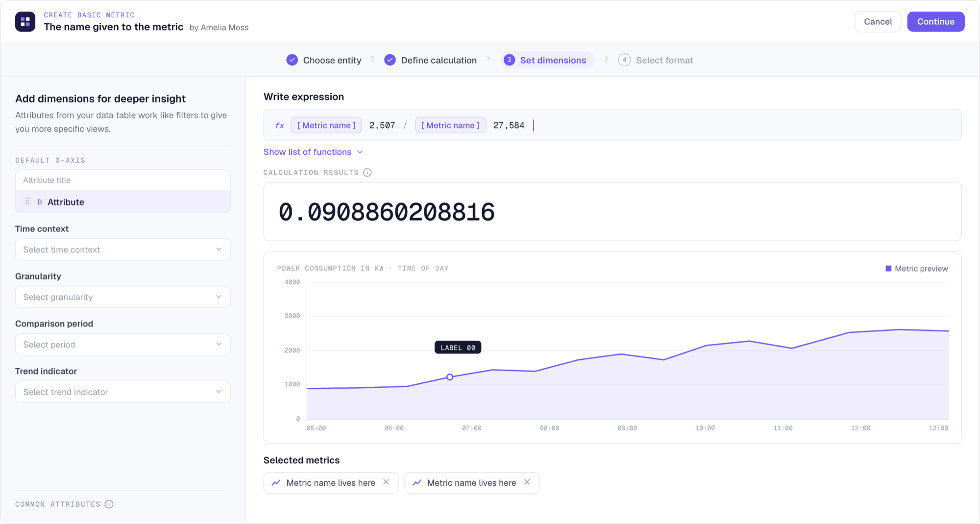Click in the expression editor field
The width and height of the screenshot is (980, 524).
[612, 125]
